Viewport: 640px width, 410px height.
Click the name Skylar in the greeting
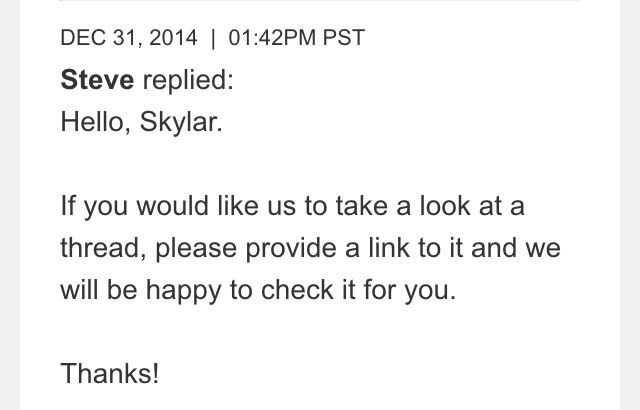point(181,123)
